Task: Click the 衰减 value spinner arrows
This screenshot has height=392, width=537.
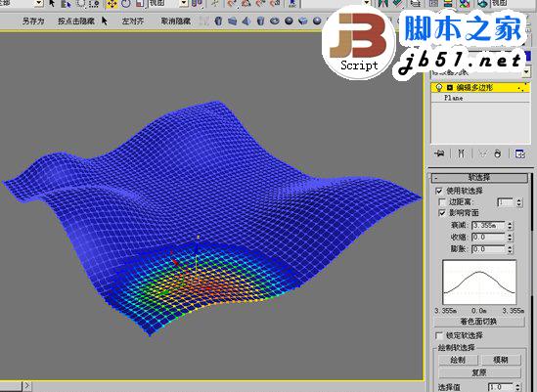Action: (x=510, y=226)
